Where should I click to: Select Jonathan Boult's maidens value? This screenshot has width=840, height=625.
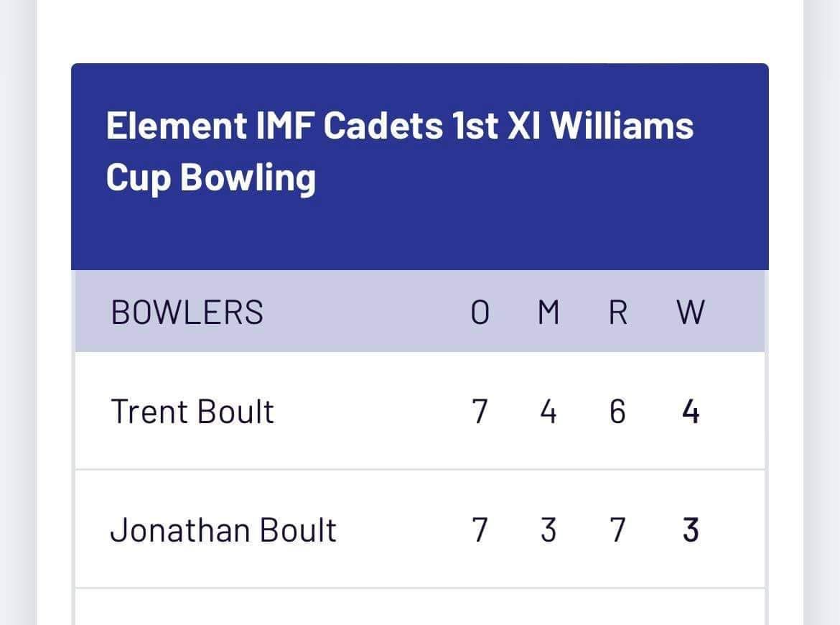pyautogui.click(x=549, y=530)
